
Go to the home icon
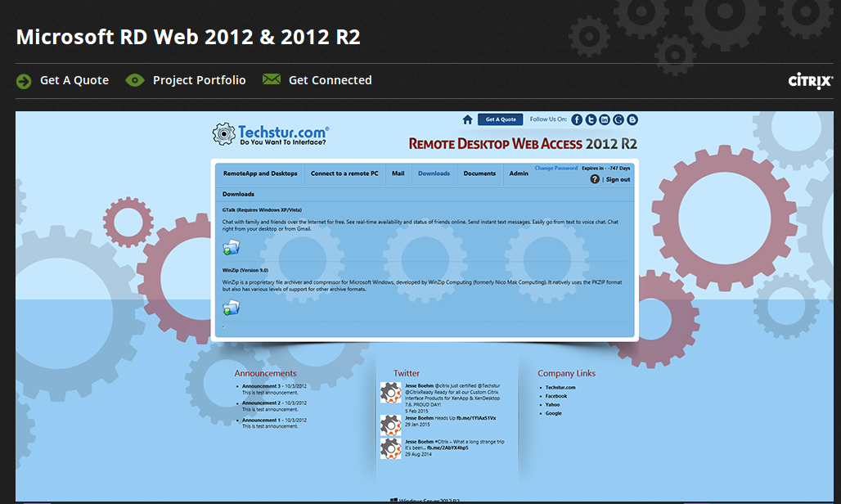[x=468, y=119]
